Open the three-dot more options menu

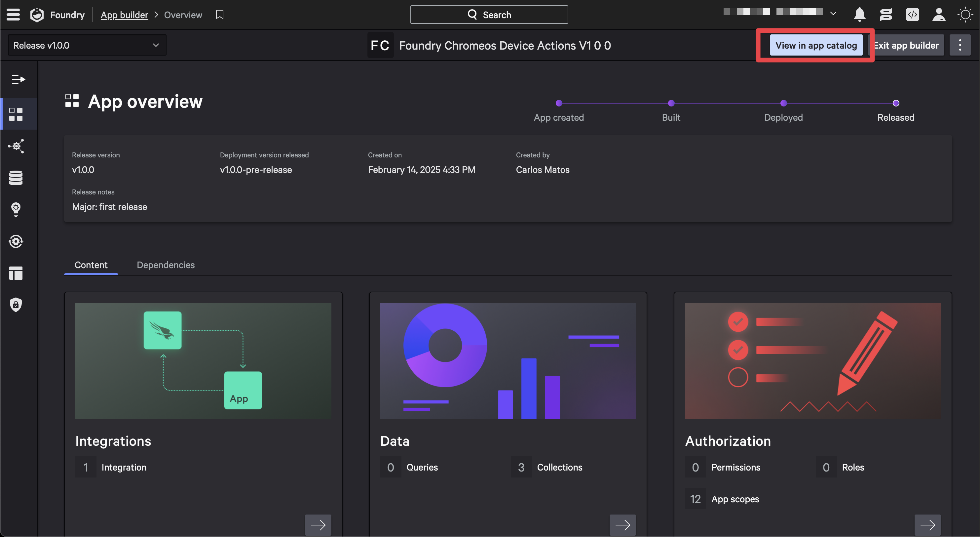click(960, 45)
